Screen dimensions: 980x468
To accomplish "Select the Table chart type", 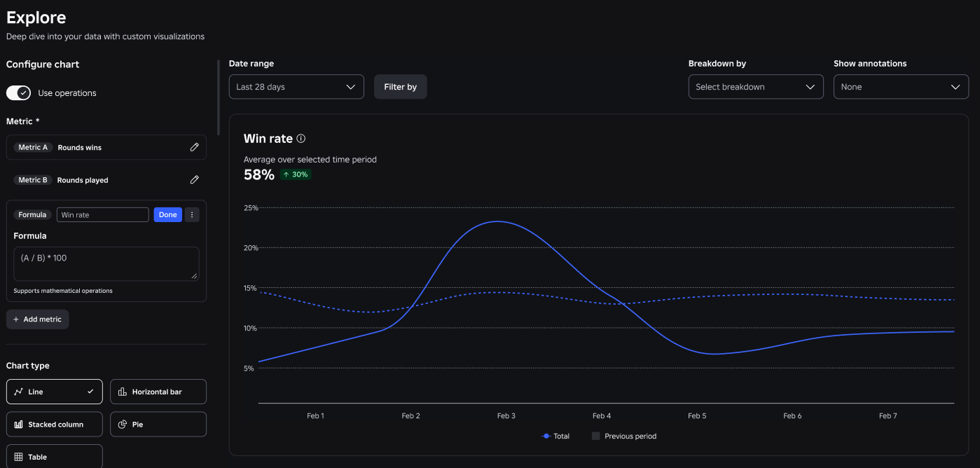I will click(55, 457).
